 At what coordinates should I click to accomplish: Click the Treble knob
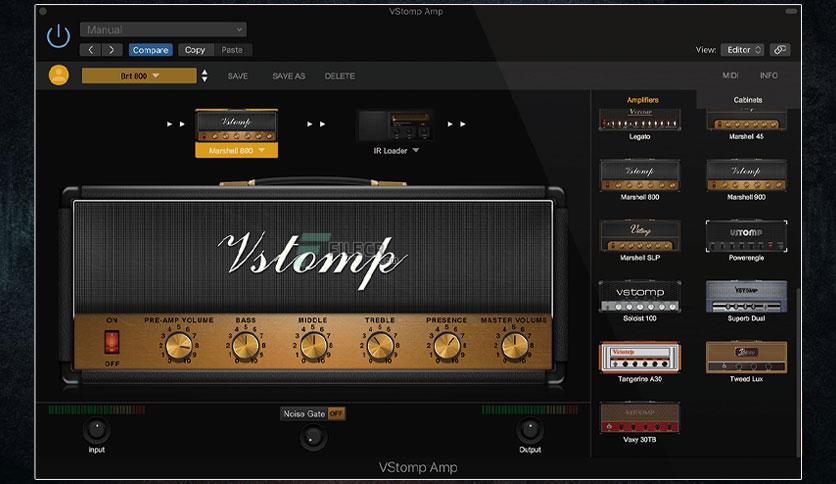pyautogui.click(x=380, y=346)
